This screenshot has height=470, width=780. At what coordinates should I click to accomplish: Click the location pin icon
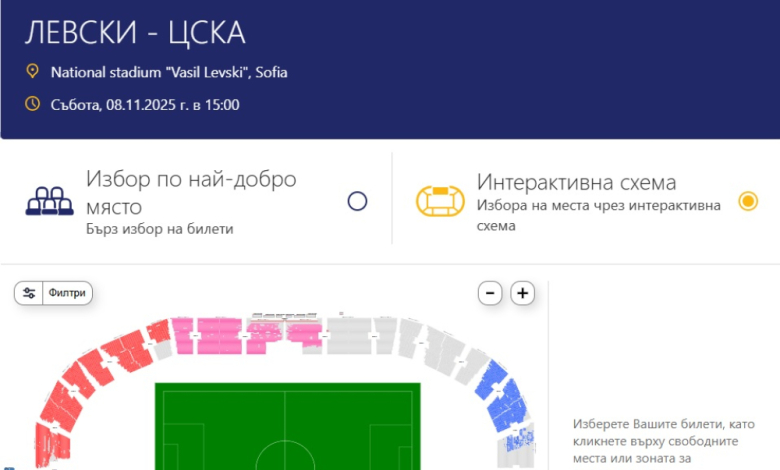point(32,72)
